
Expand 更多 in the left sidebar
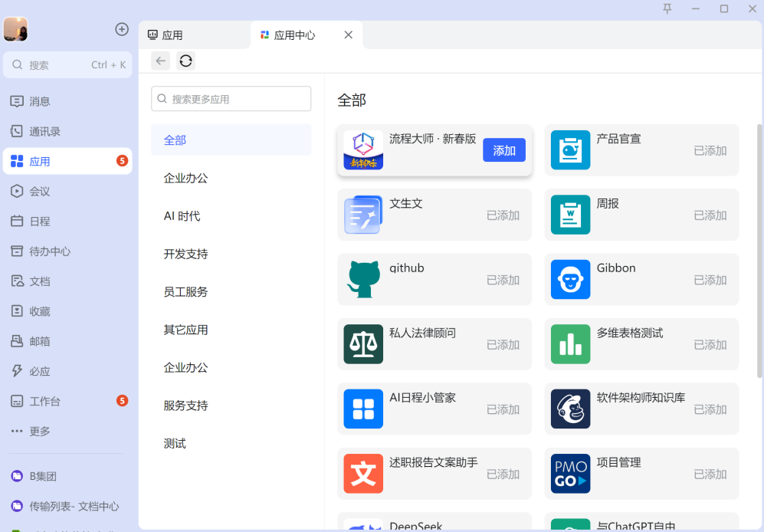67,431
